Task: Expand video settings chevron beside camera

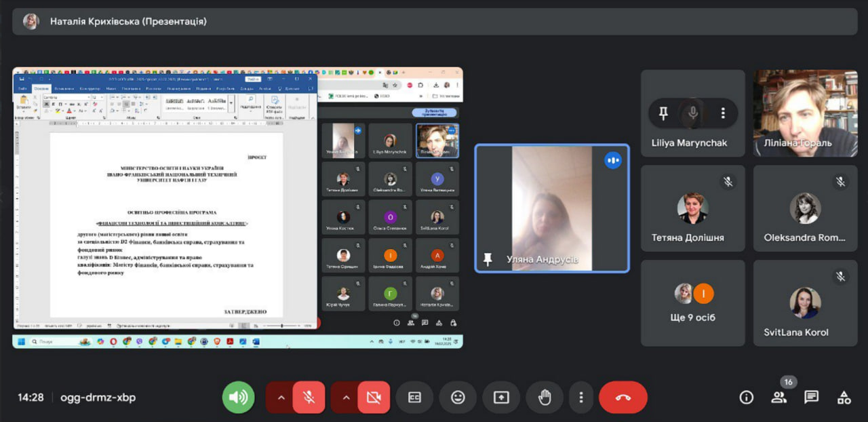Action: [345, 398]
